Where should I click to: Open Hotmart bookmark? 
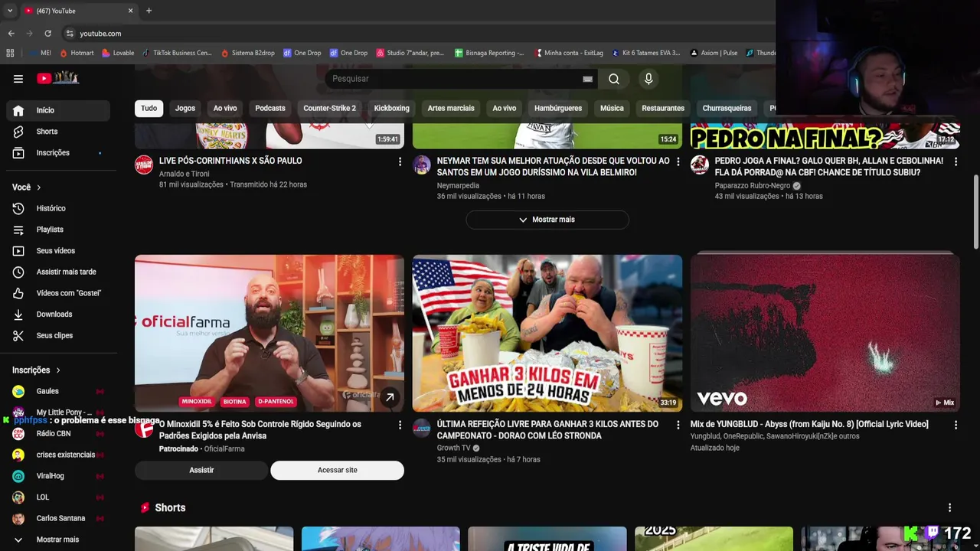[x=77, y=53]
